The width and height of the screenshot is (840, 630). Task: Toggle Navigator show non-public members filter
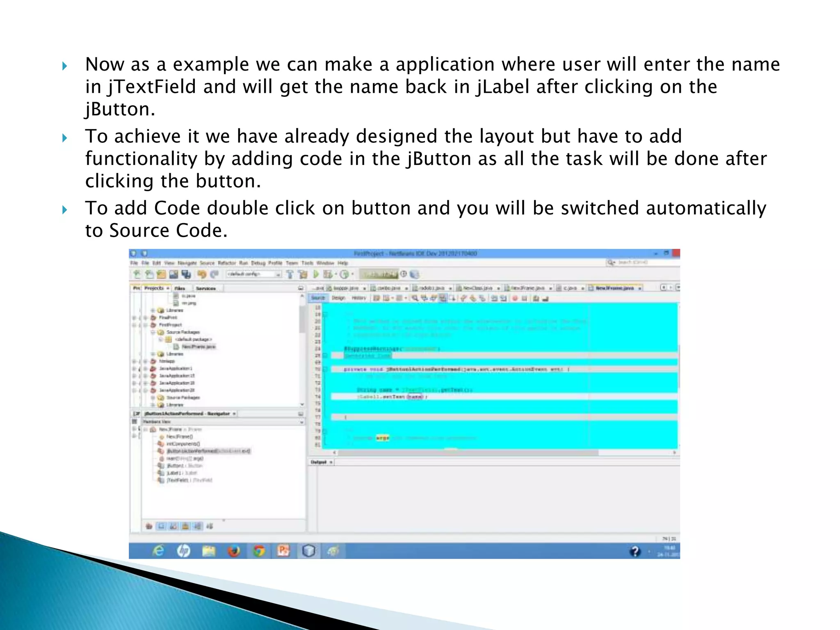(x=185, y=526)
